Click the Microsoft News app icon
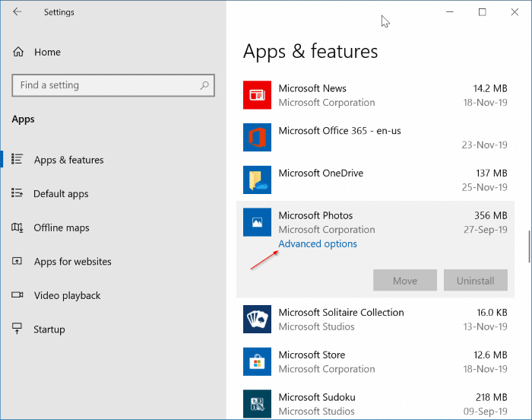This screenshot has width=532, height=420. [x=257, y=95]
